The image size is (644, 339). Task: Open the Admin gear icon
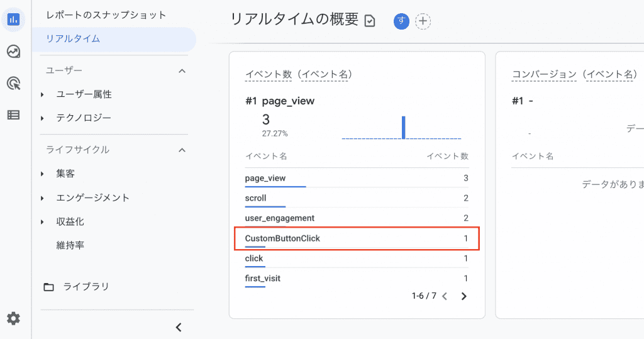point(14,318)
